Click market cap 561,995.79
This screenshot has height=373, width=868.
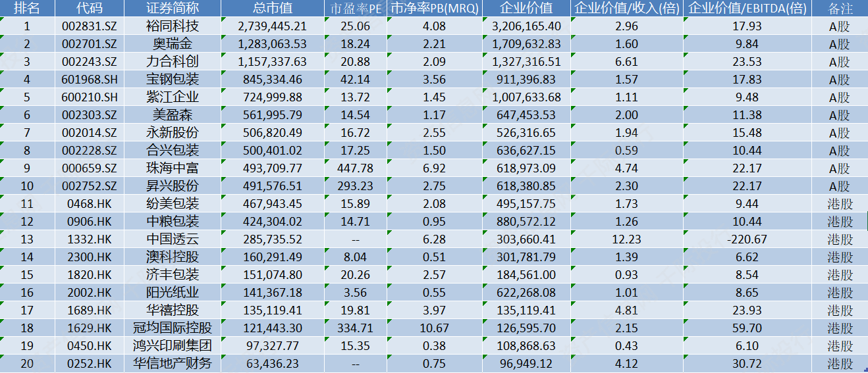click(x=273, y=115)
